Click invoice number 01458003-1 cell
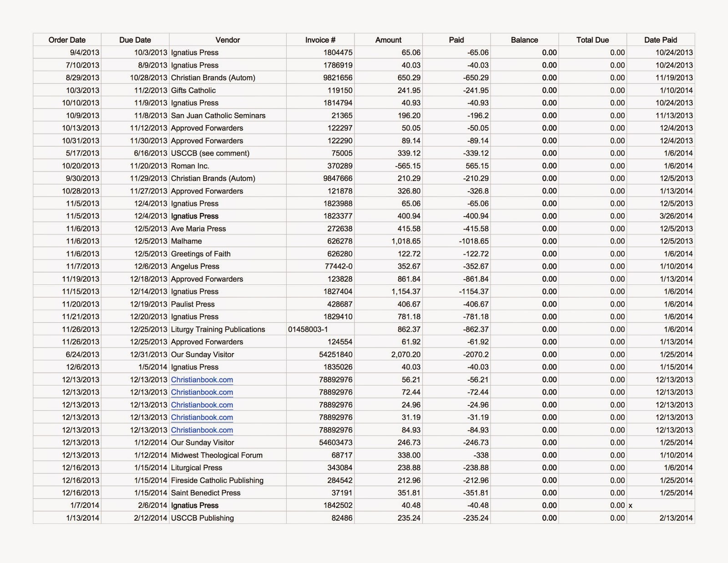Viewport: 728px width, 563px height. [320, 329]
